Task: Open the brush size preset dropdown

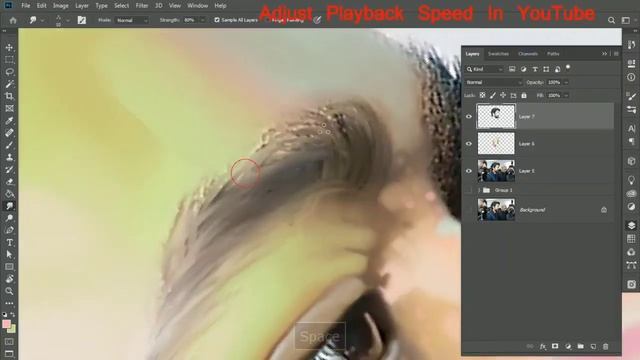Action: coord(68,20)
